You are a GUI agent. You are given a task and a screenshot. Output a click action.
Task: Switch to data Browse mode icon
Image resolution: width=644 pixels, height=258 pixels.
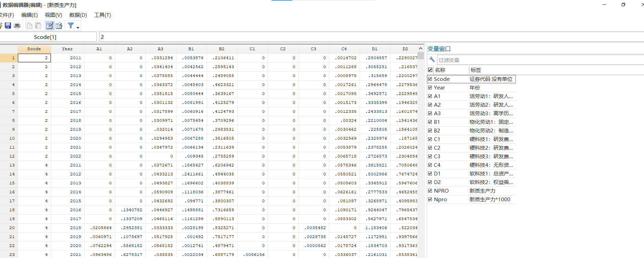click(x=59, y=25)
